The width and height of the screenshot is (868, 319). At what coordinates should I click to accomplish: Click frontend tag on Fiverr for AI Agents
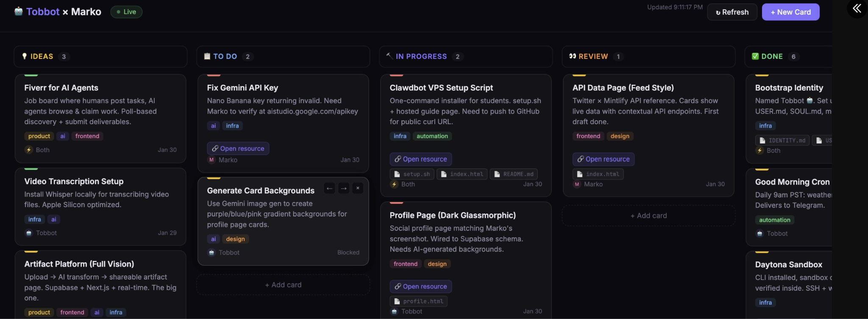[x=87, y=136]
